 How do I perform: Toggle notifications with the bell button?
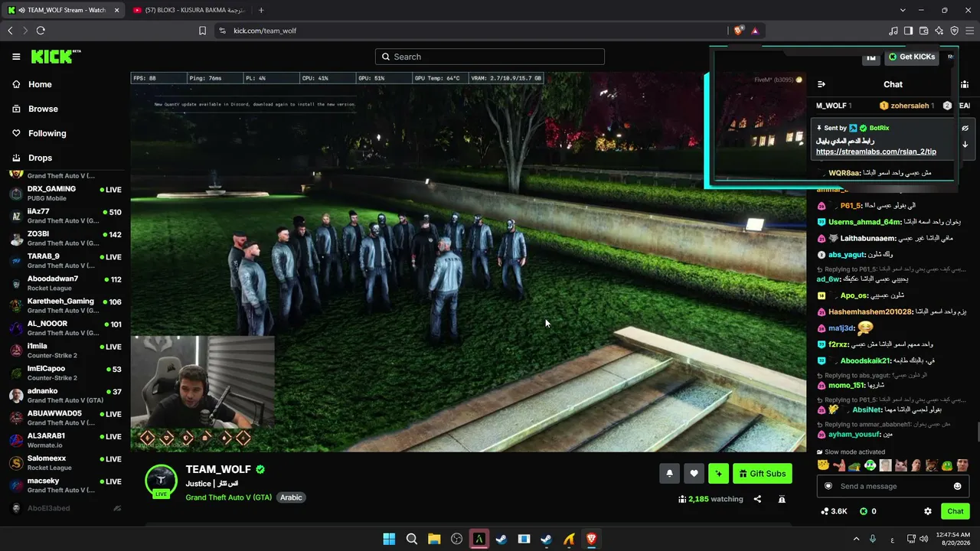pyautogui.click(x=669, y=474)
